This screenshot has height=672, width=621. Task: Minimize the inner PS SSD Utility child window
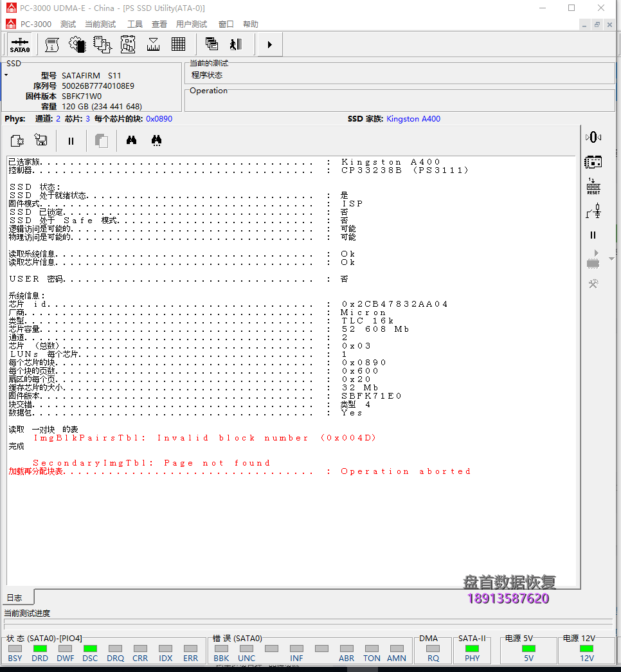pyautogui.click(x=584, y=25)
